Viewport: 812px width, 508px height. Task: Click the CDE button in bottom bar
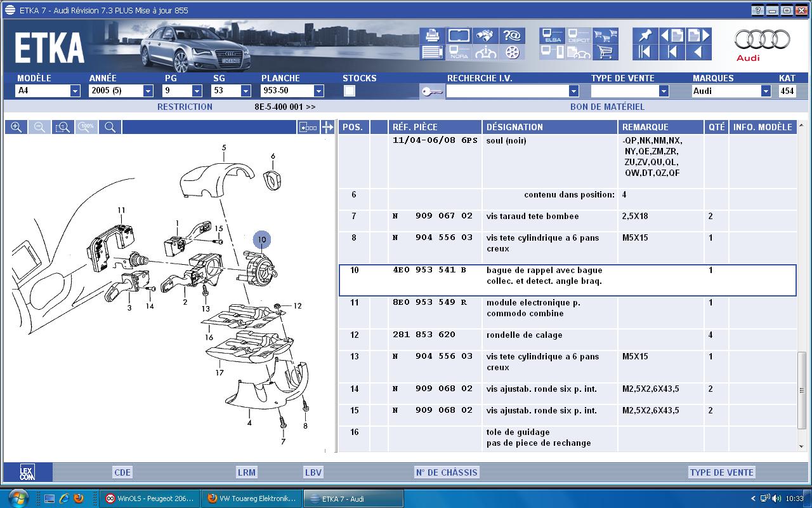pyautogui.click(x=122, y=472)
